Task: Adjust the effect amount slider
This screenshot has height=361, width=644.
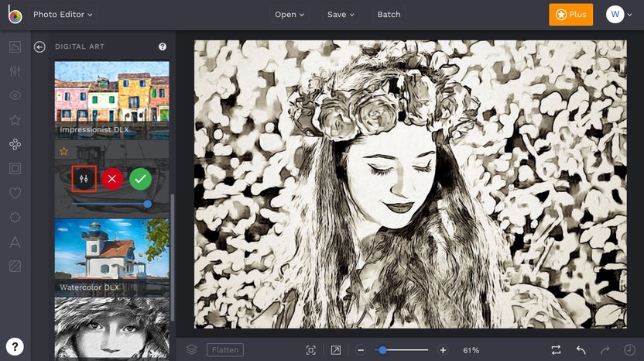Action: pyautogui.click(x=110, y=204)
